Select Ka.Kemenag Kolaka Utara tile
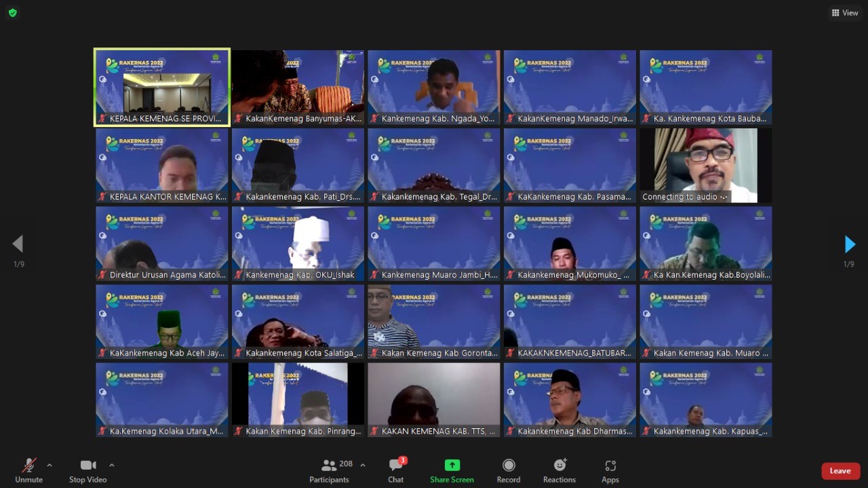Screen dimensions: 868x488 pos(162,400)
